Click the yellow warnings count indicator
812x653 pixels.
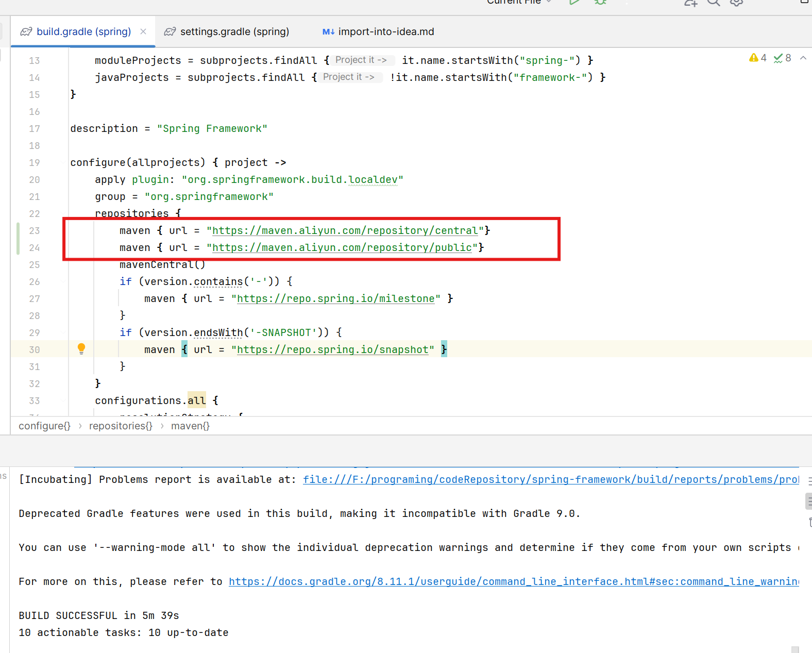point(758,58)
